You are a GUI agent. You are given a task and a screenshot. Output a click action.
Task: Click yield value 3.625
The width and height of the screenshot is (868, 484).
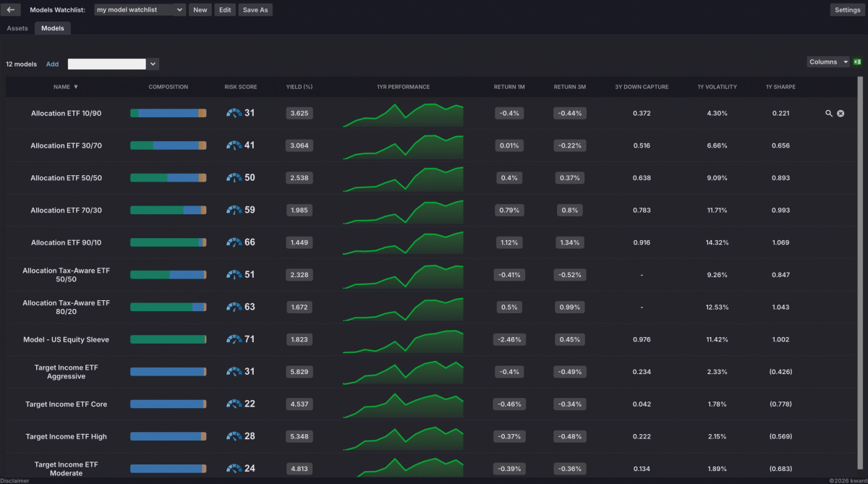[299, 113]
